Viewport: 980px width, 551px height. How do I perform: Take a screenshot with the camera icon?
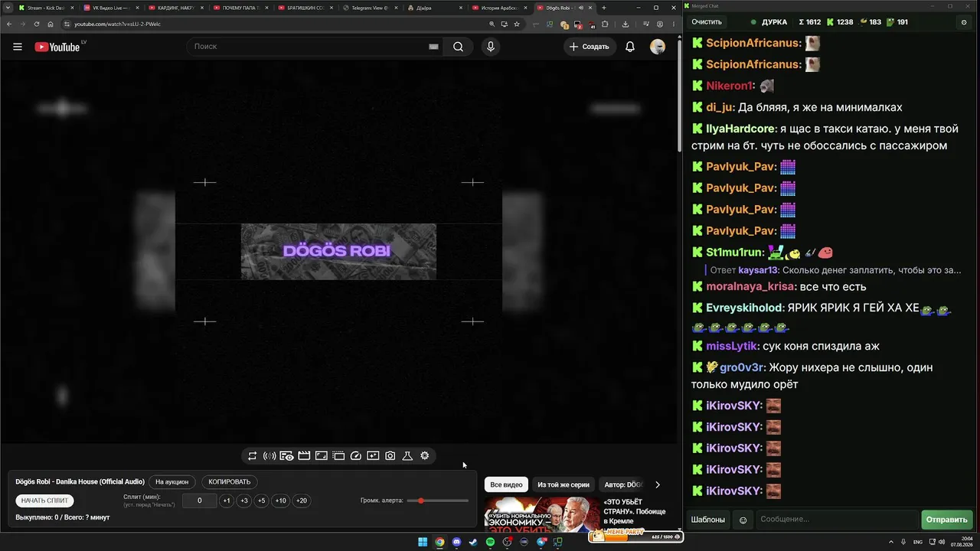pos(390,456)
